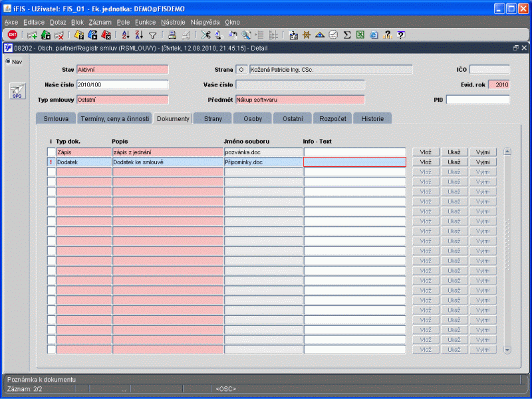Click the Typ smlouvy field Ostatní
Image resolution: width=532 pixels, height=399 pixels.
(122, 100)
